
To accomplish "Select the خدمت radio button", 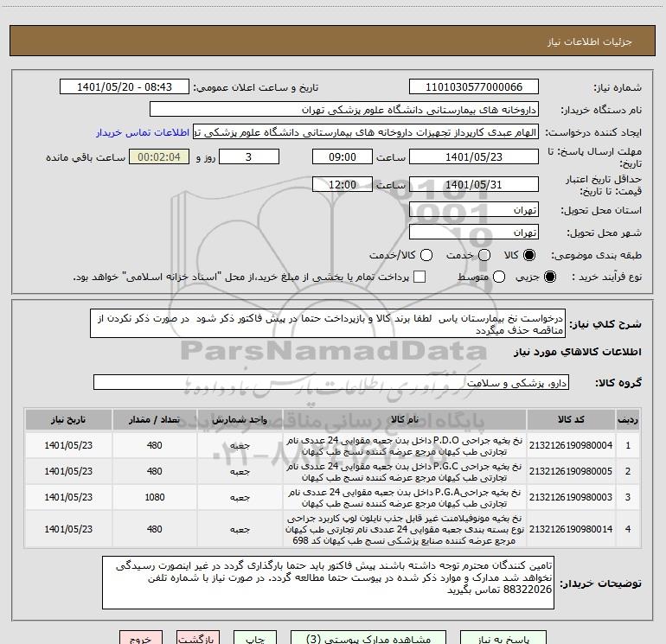I will coord(484,255).
